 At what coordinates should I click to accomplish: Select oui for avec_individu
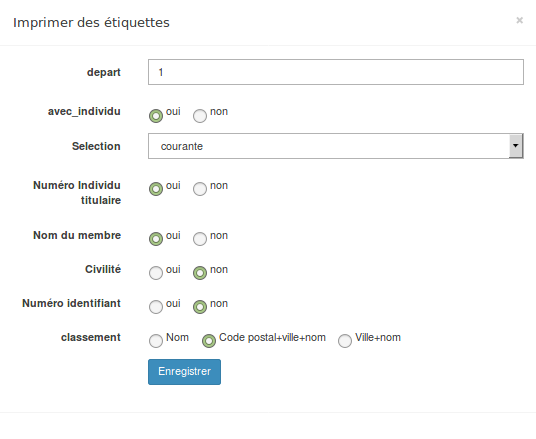[x=156, y=116]
